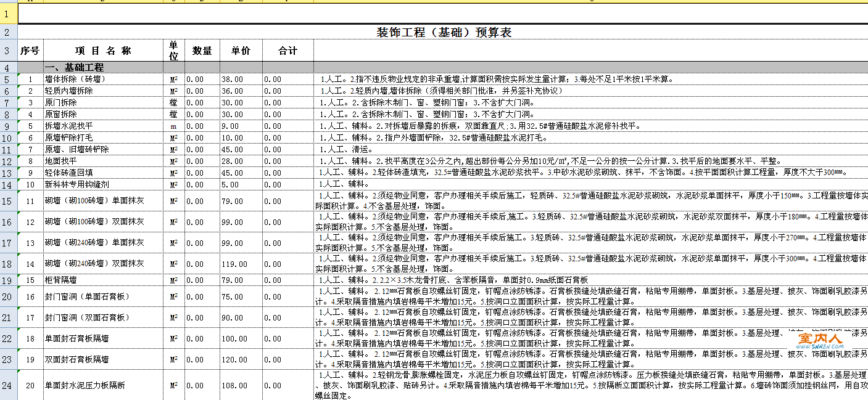The image size is (868, 400).
Task: Click the 项目名称 header cell
Action: tap(103, 51)
